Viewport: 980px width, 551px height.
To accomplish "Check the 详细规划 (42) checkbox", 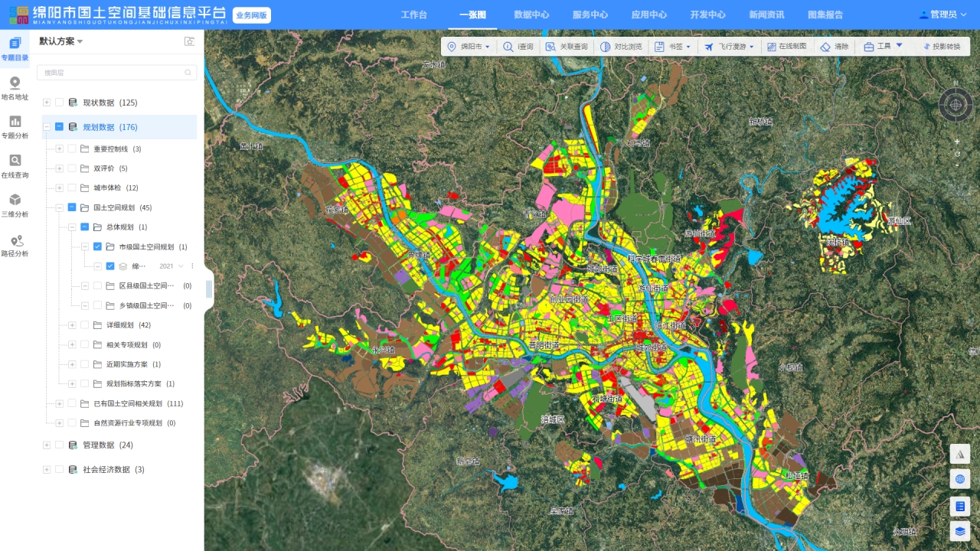I will [x=85, y=325].
